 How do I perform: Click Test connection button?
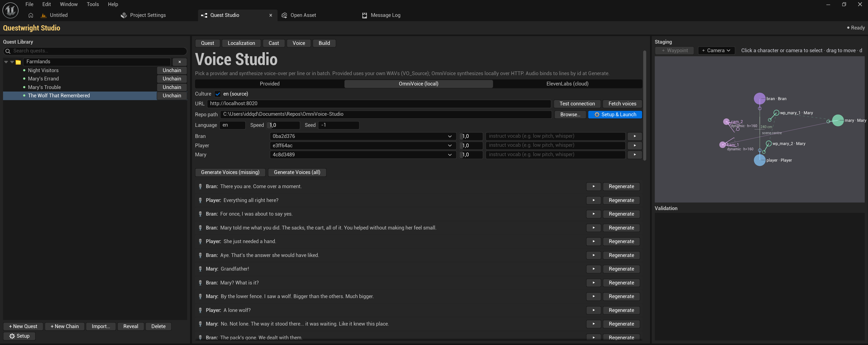click(x=577, y=104)
